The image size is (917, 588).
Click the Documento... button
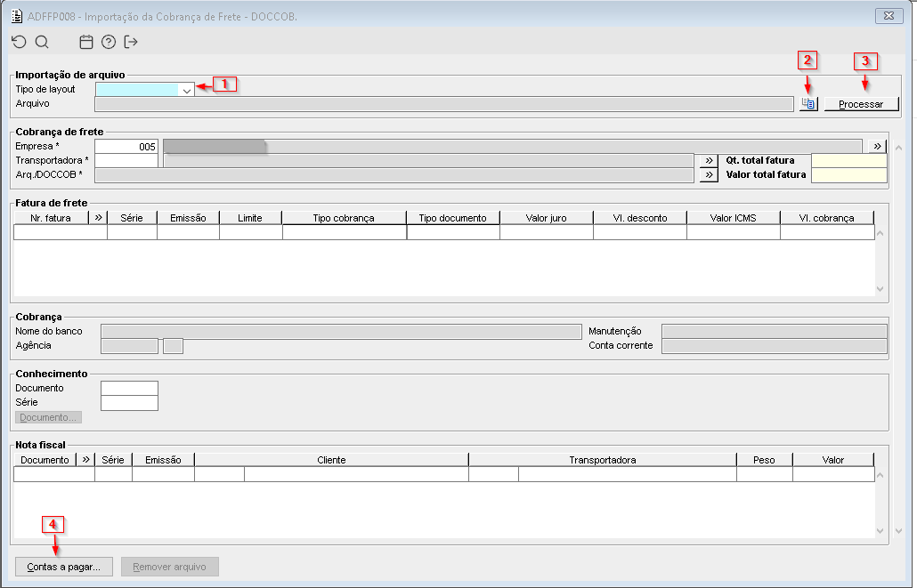tap(48, 417)
